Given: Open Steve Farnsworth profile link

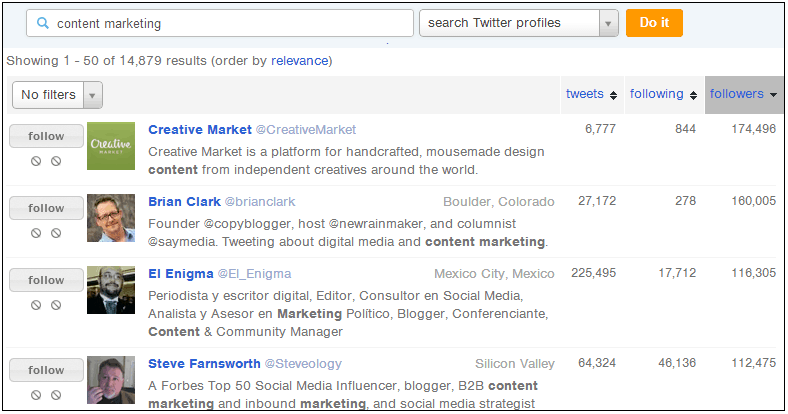Looking at the screenshot, I should (204, 364).
